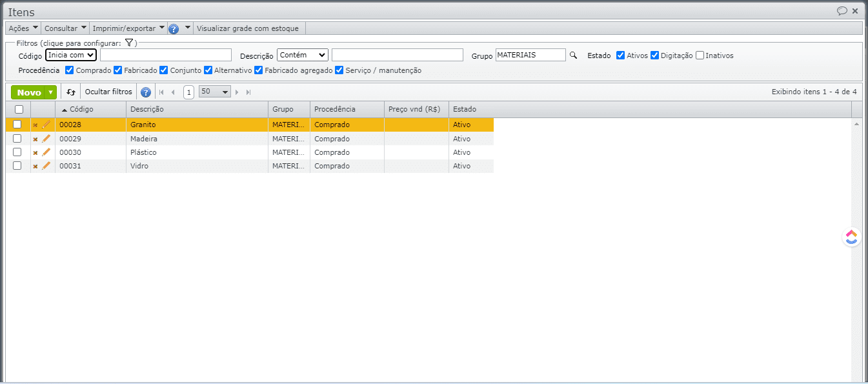Select the Vidro description cell

pyautogui.click(x=197, y=166)
